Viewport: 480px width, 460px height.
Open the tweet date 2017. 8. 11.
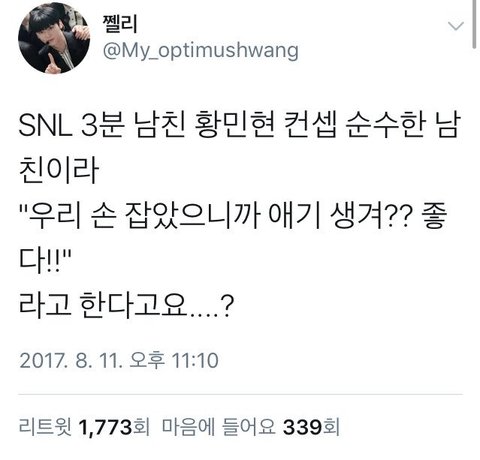click(69, 361)
